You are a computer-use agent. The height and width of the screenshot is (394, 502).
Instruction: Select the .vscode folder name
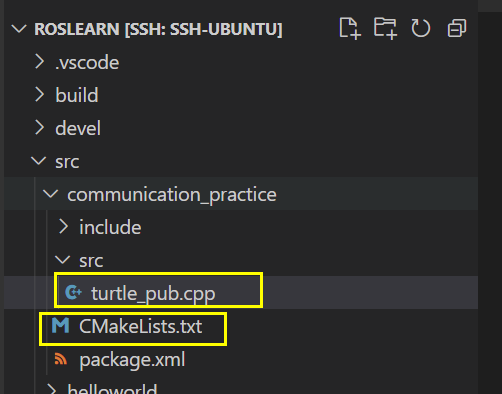click(x=87, y=62)
